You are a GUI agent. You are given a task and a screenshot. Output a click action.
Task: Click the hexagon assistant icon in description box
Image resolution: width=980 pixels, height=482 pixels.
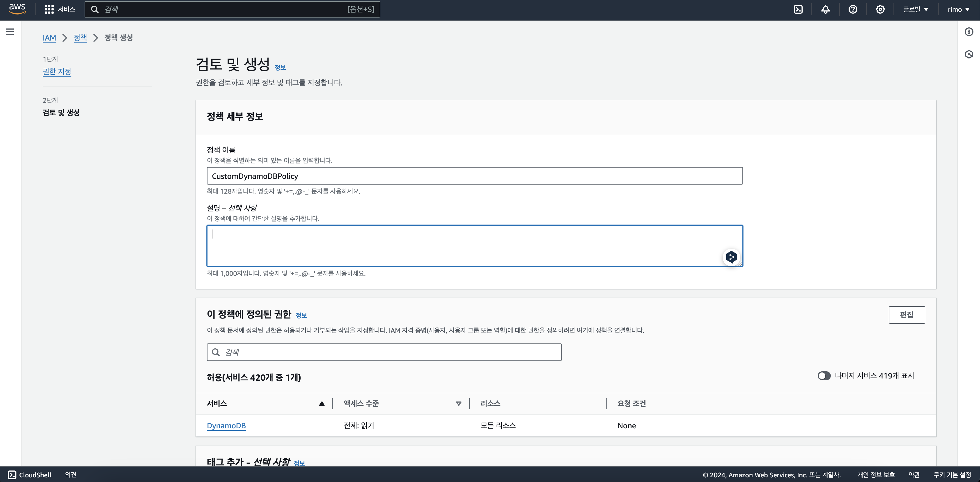731,257
